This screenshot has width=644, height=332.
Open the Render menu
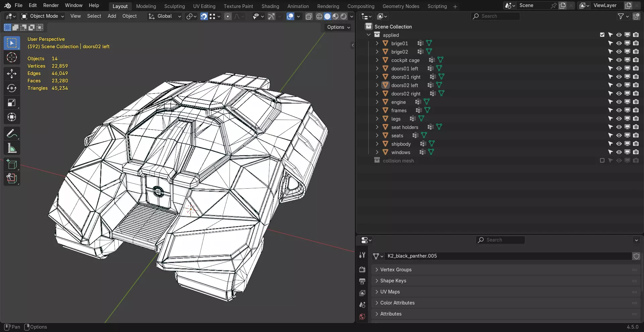point(51,5)
